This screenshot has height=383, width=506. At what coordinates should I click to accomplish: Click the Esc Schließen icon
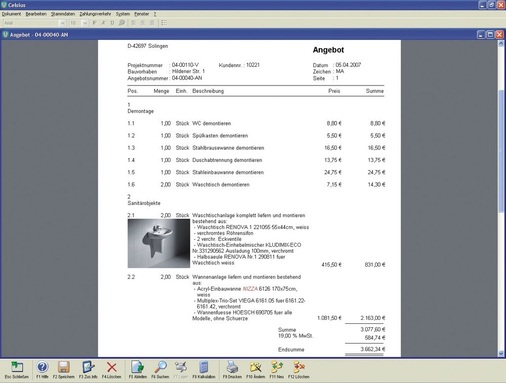(x=17, y=367)
